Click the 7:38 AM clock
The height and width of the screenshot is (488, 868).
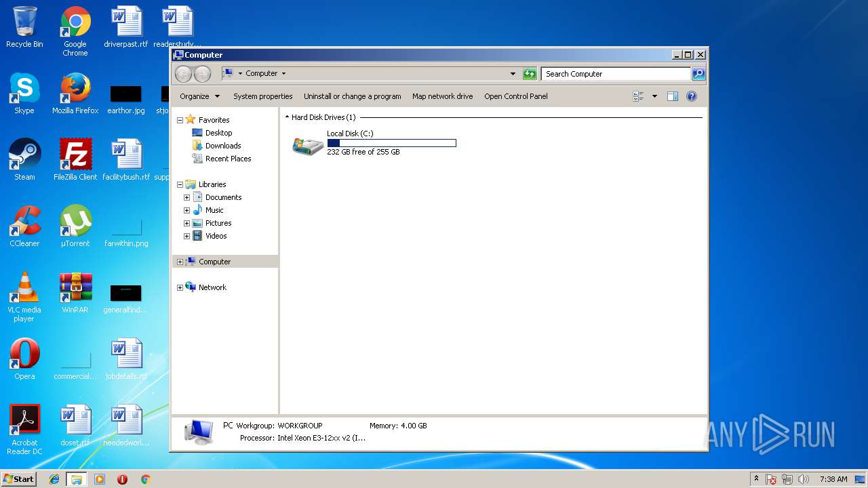coord(833,479)
